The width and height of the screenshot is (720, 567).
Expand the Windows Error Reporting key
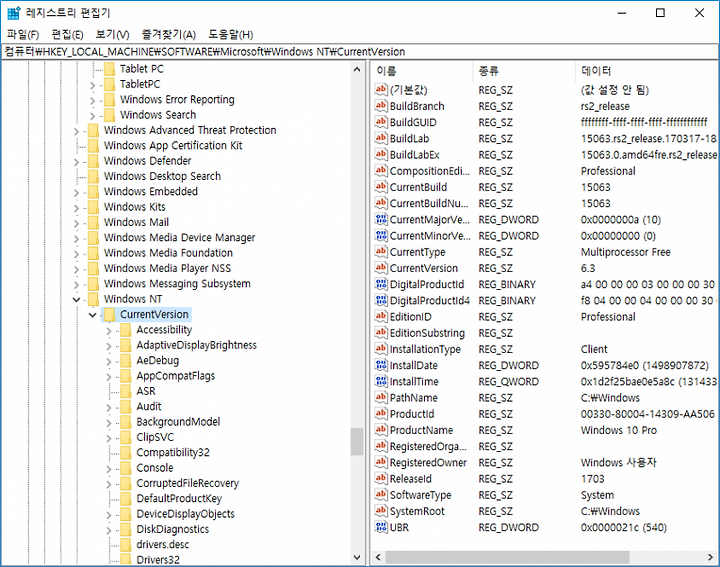tap(93, 100)
